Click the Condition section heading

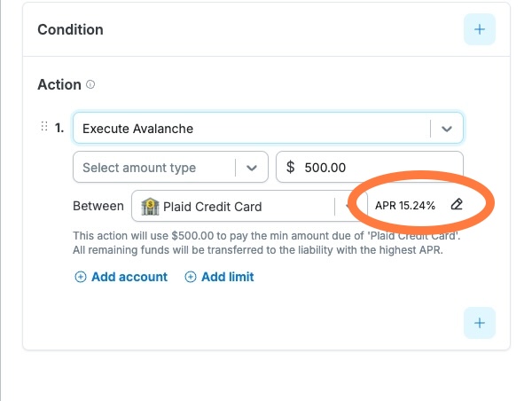pyautogui.click(x=71, y=29)
